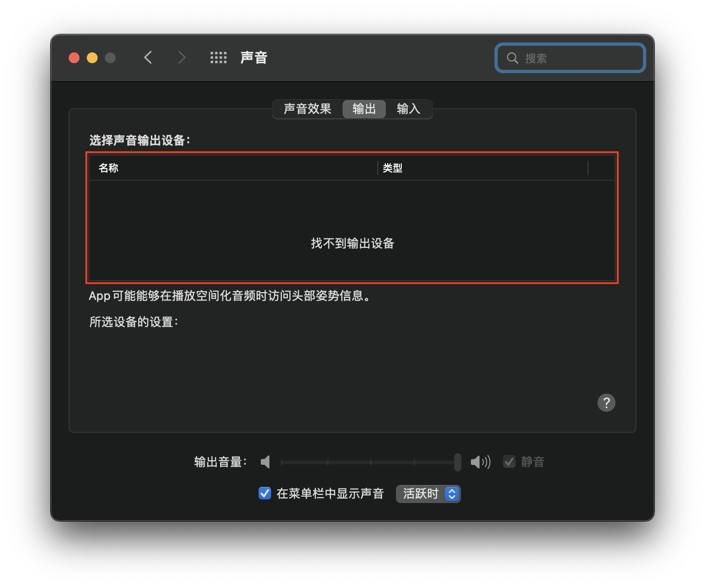Screen dimensions: 705x588
Task: Switch to the 声音效果 tab
Action: pyautogui.click(x=307, y=109)
